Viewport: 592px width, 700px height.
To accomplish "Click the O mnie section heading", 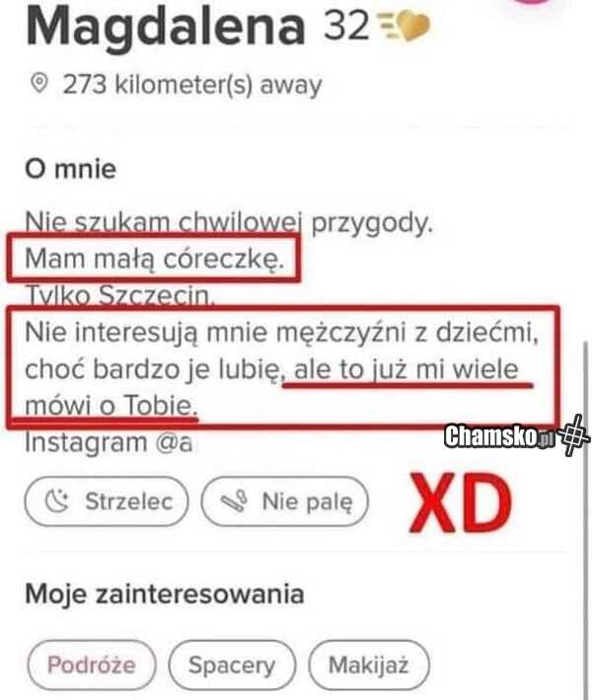I will [70, 169].
